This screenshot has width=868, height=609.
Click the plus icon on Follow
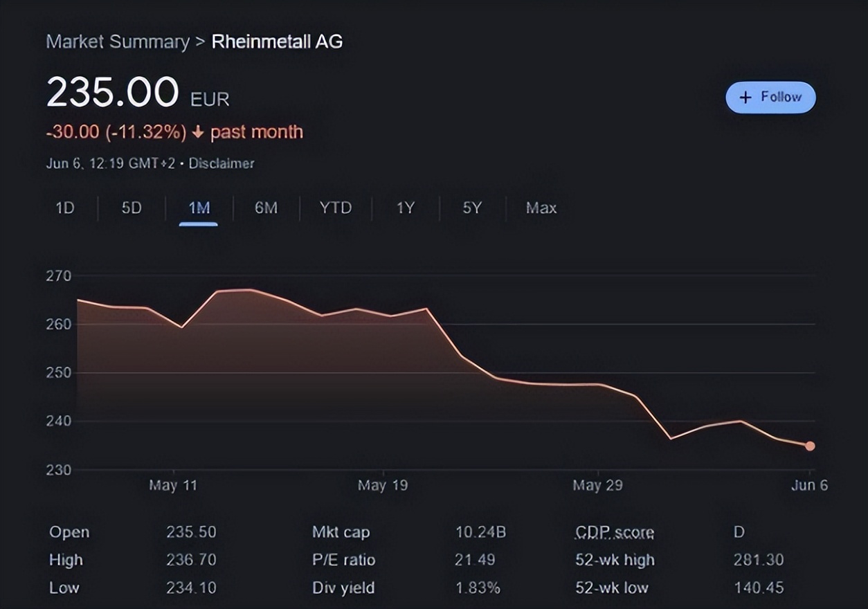pos(745,98)
